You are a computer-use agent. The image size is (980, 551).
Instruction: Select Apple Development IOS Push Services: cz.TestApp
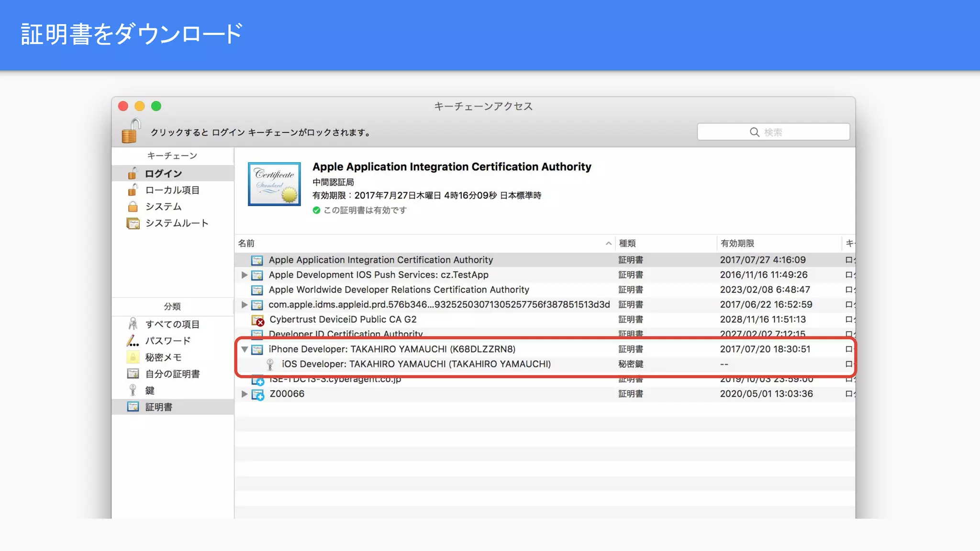click(x=379, y=275)
